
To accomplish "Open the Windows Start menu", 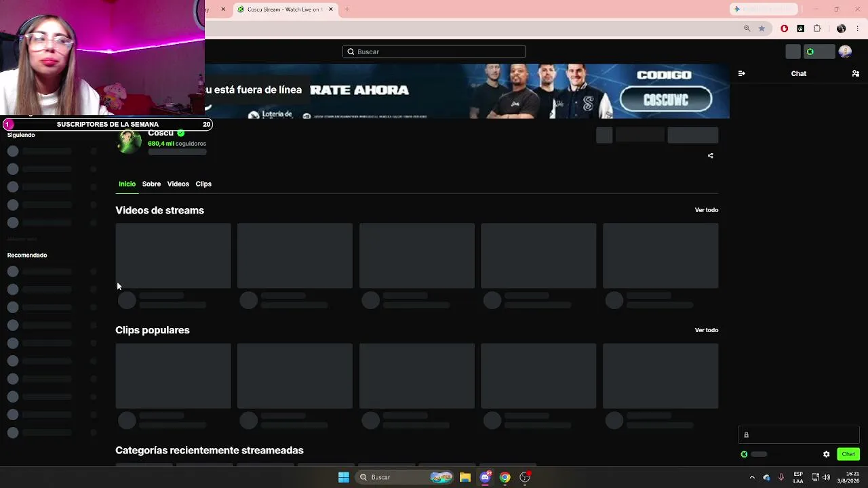I will 344,477.
